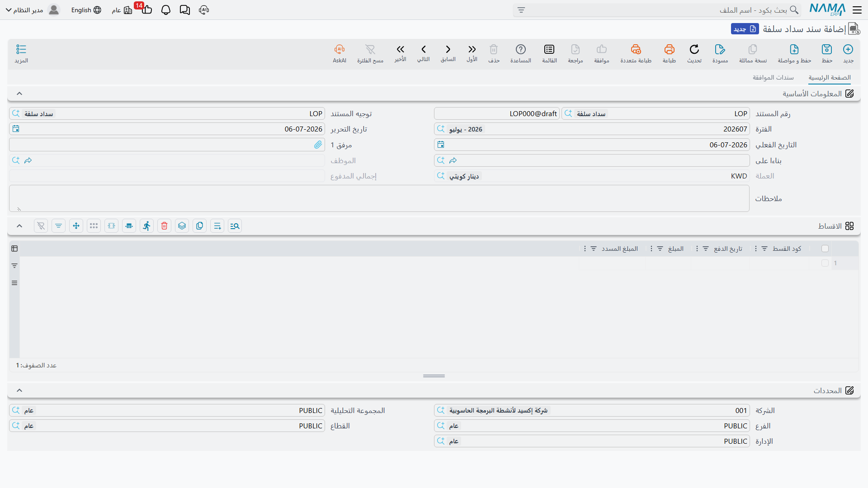Click the running figure icon in الاقساط toolbar
This screenshot has height=488, width=868.
point(146,226)
